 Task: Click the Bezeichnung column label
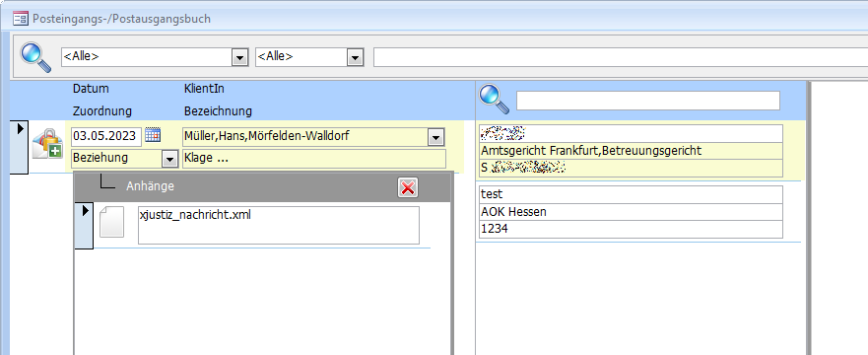(x=218, y=110)
